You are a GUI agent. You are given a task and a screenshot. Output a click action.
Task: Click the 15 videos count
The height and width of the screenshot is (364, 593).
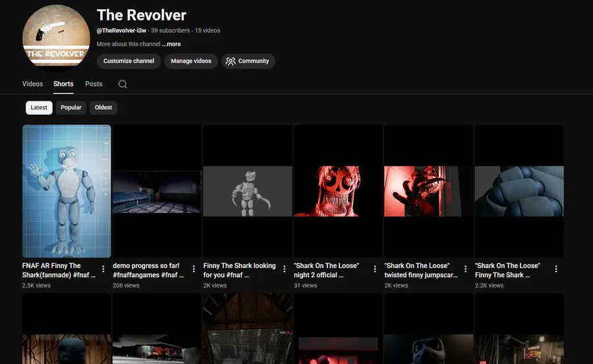coord(208,31)
